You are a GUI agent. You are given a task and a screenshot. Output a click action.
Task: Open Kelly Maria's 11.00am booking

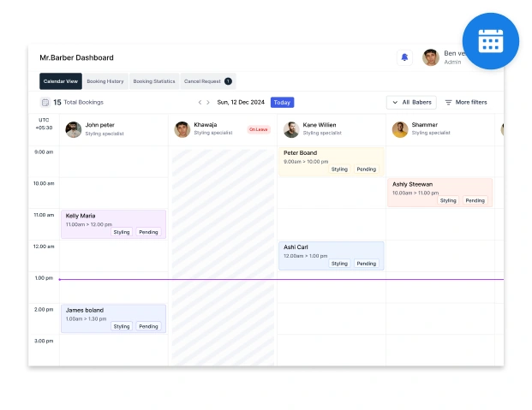pos(113,219)
